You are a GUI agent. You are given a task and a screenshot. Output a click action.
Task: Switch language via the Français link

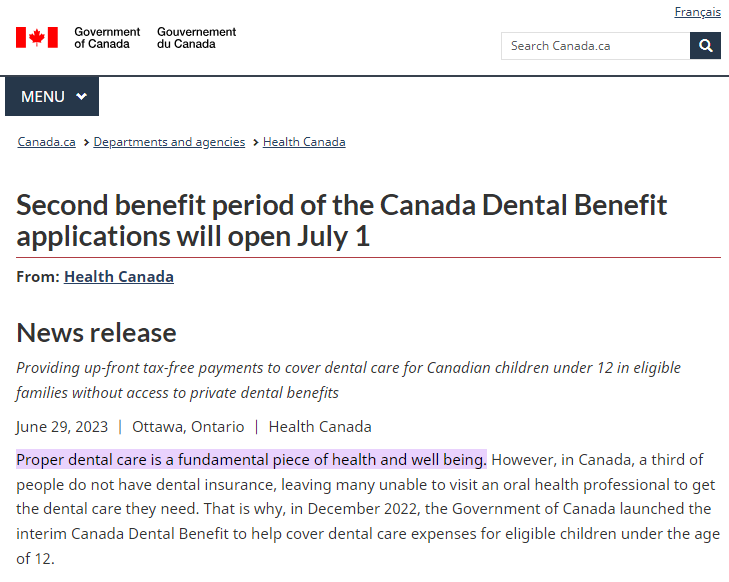click(697, 12)
